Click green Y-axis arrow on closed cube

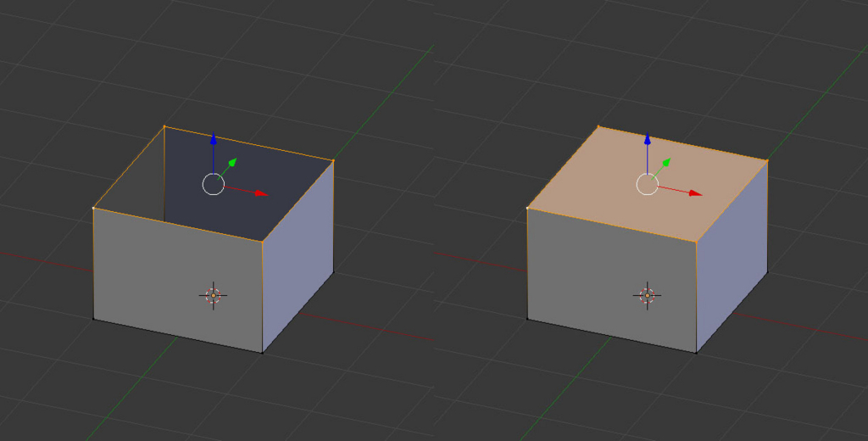click(x=661, y=168)
